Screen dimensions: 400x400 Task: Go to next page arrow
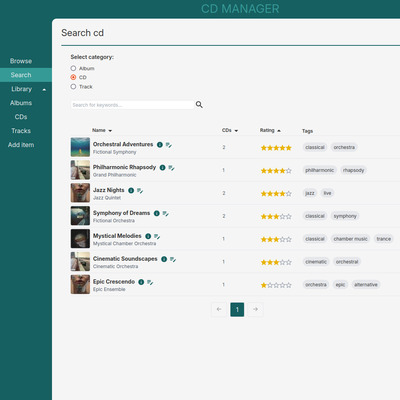coord(255,309)
